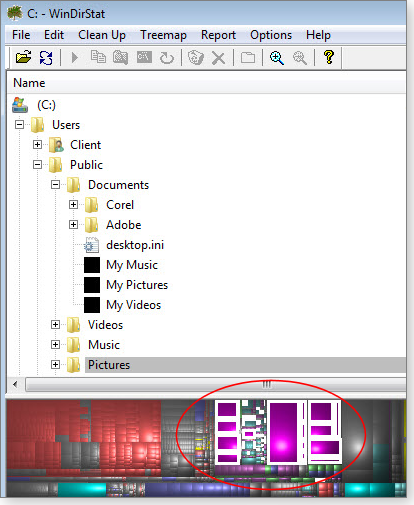
Task: Select the My Pictures entry
Action: tap(137, 285)
